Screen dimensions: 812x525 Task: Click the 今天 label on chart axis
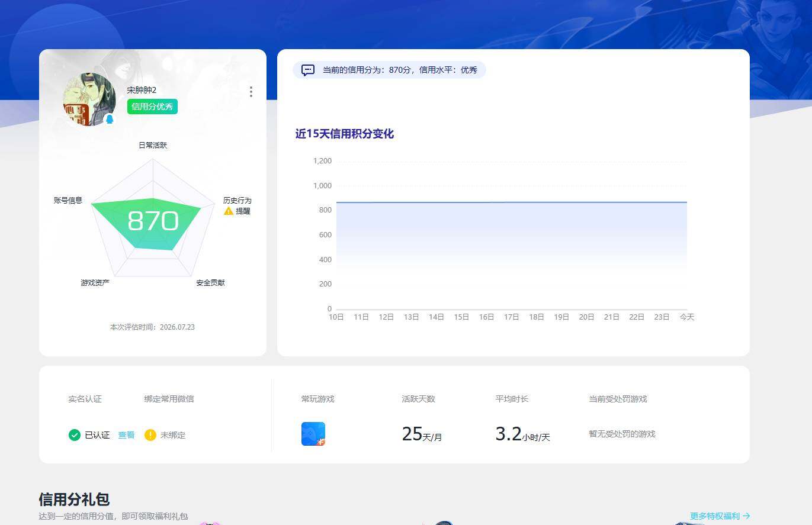687,317
